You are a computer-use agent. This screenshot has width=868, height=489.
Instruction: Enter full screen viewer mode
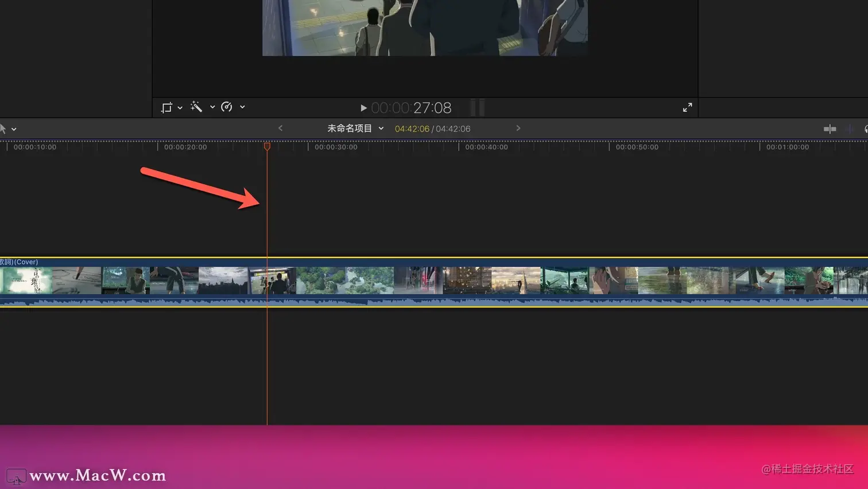[687, 107]
